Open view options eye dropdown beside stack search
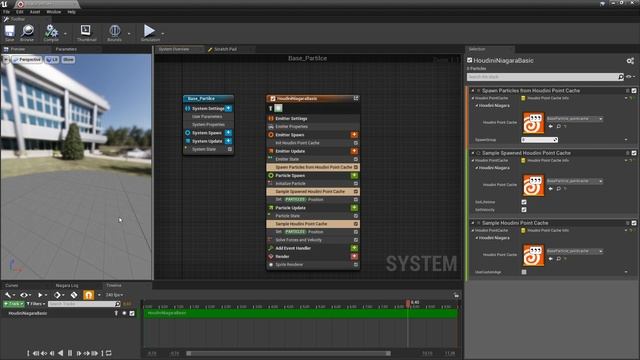This screenshot has height=360, width=640. coord(631,77)
